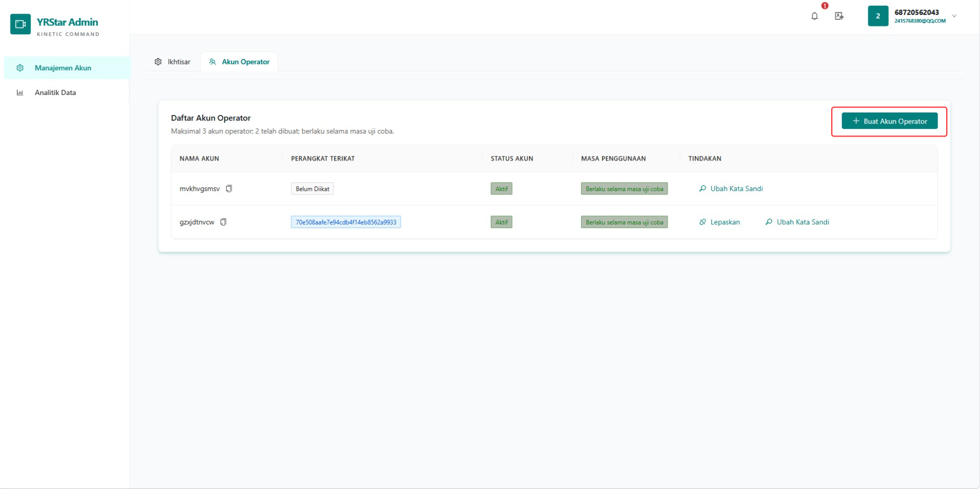
Task: Click the account name mvkhvgsmsv
Action: coord(199,189)
